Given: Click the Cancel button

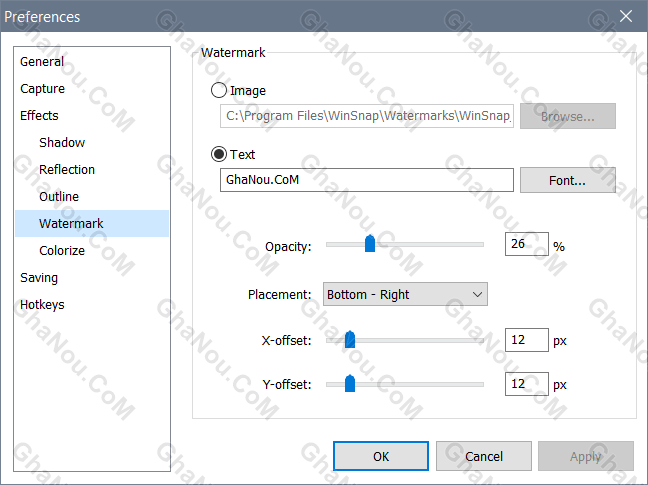Looking at the screenshot, I should (484, 456).
